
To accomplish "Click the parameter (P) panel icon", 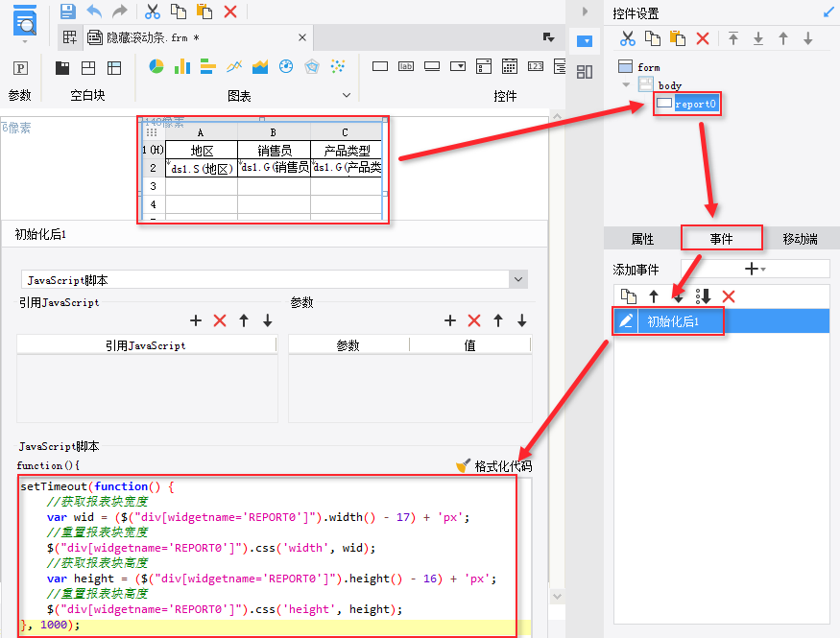I will point(20,68).
